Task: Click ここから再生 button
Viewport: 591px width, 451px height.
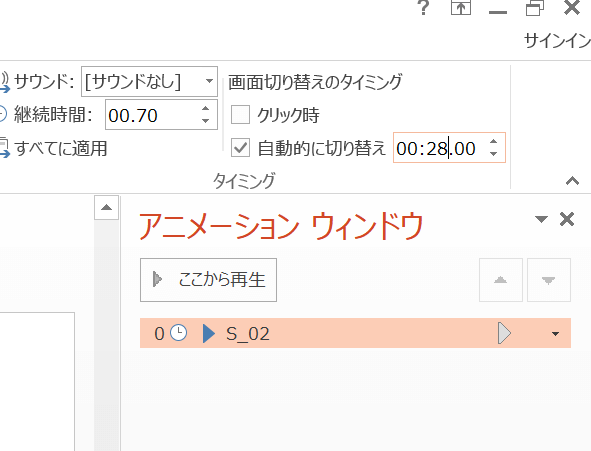Action: point(208,280)
